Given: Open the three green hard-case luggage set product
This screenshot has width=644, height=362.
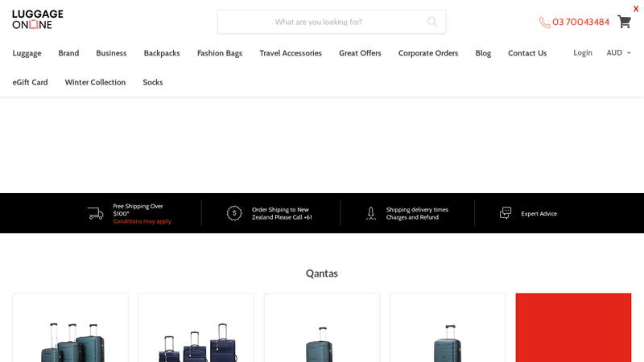Looking at the screenshot, I should point(70,327).
